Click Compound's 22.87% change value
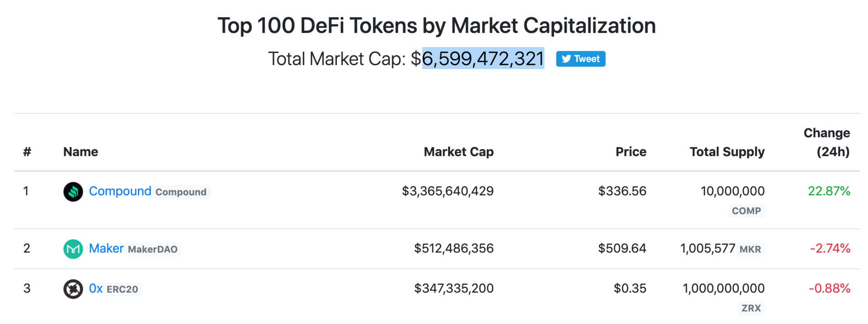 (829, 191)
